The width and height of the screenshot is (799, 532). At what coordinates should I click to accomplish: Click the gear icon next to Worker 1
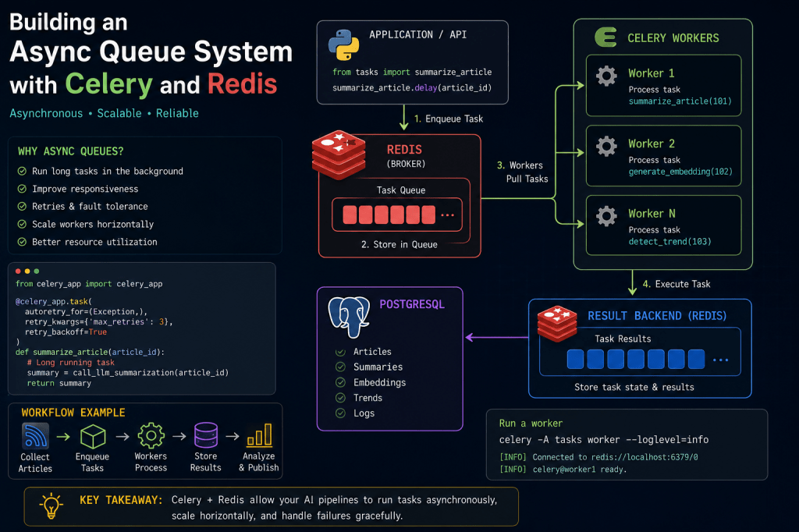[x=606, y=76]
